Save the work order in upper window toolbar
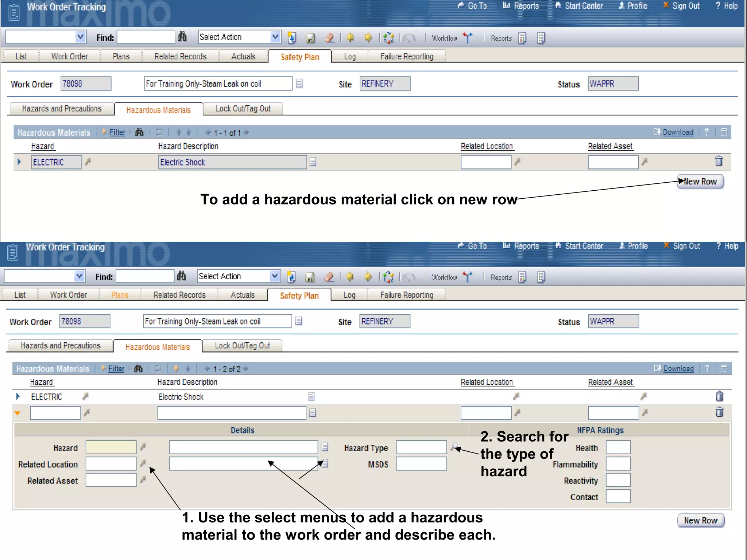 [x=310, y=38]
